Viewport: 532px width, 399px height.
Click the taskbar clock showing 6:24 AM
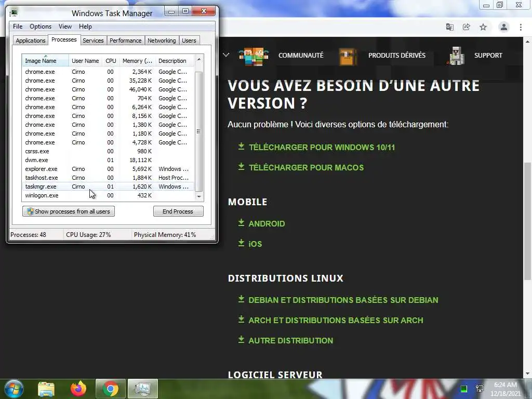click(506, 389)
